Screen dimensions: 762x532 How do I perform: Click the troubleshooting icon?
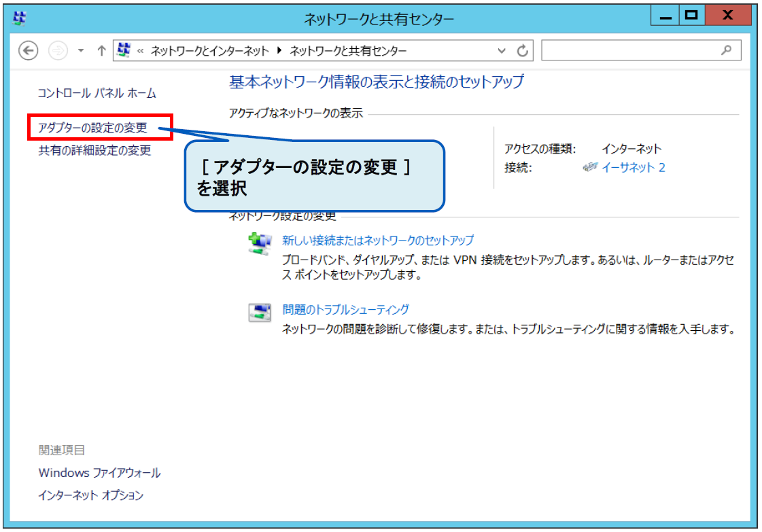(x=259, y=313)
